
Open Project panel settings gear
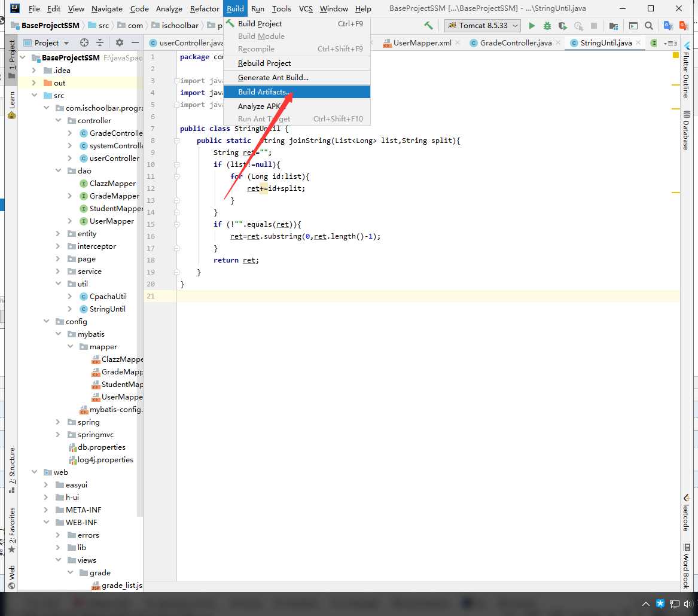tap(119, 42)
